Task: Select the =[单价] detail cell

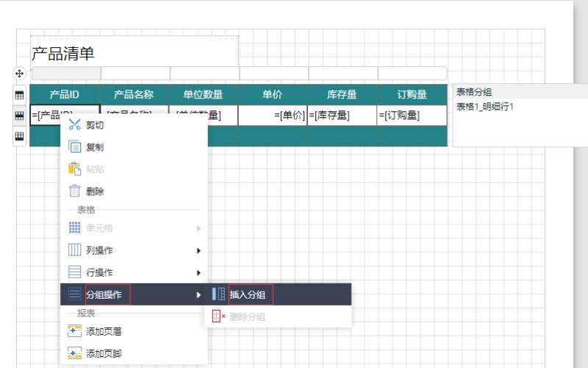Action: [273, 116]
